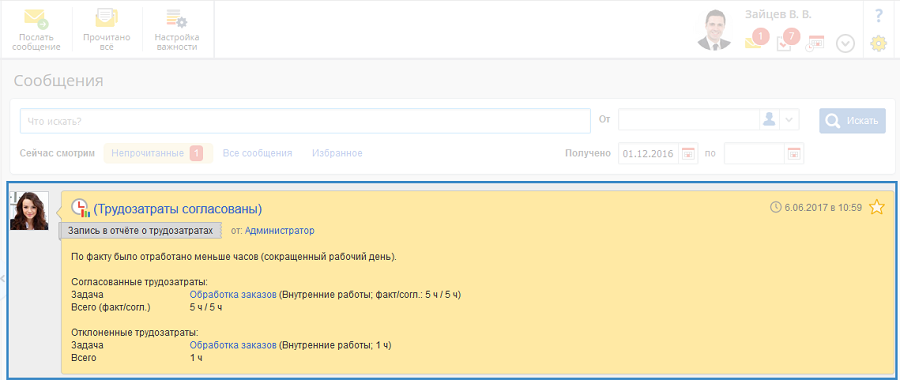This screenshot has height=380, width=900.
Task: Click the Зайцев В. В. user name
Action: pyautogui.click(x=778, y=15)
